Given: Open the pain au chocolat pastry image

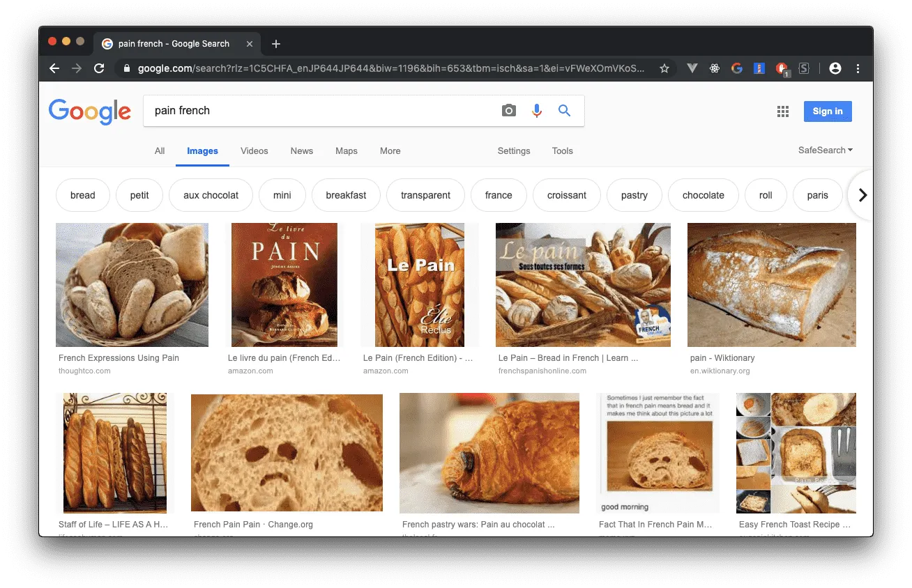Looking at the screenshot, I should point(489,453).
